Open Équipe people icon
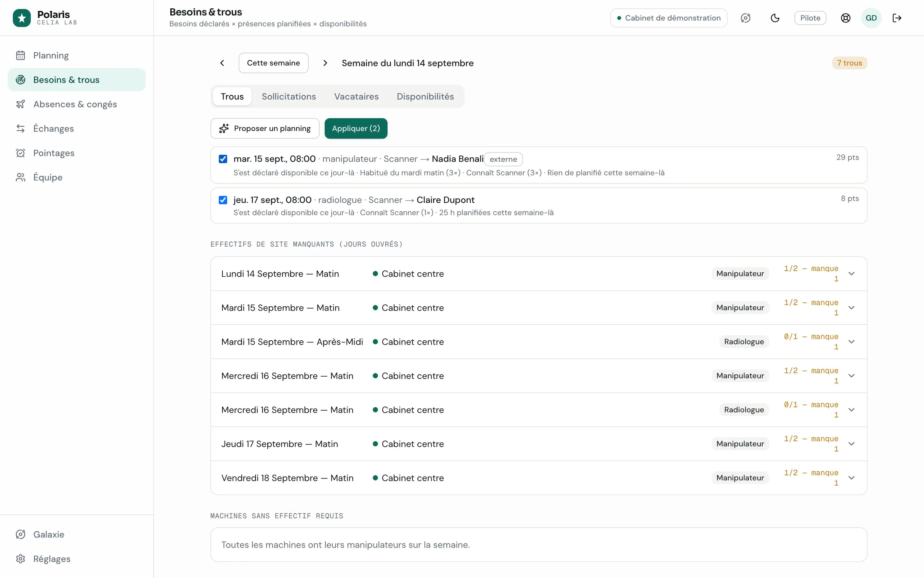Image resolution: width=924 pixels, height=578 pixels. coord(21,177)
